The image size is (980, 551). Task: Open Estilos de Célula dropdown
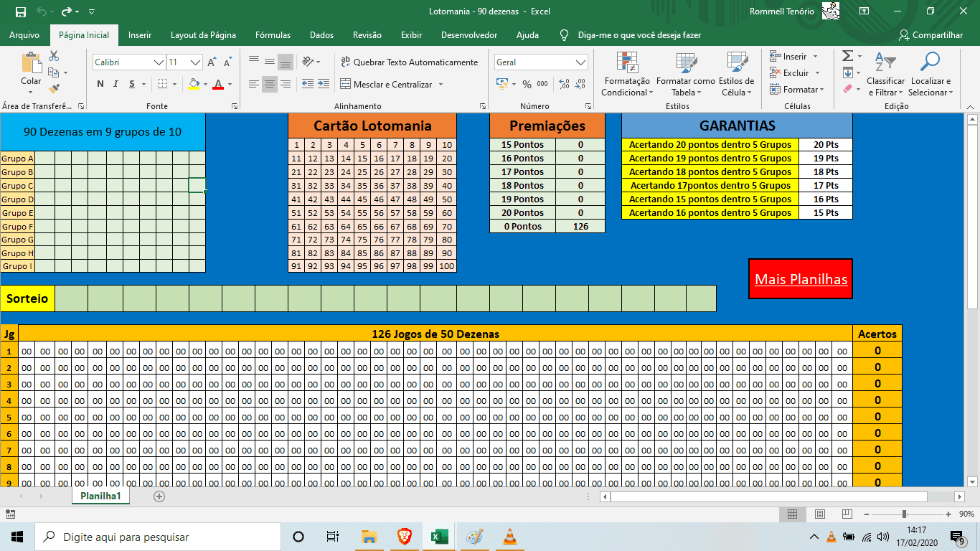(736, 74)
